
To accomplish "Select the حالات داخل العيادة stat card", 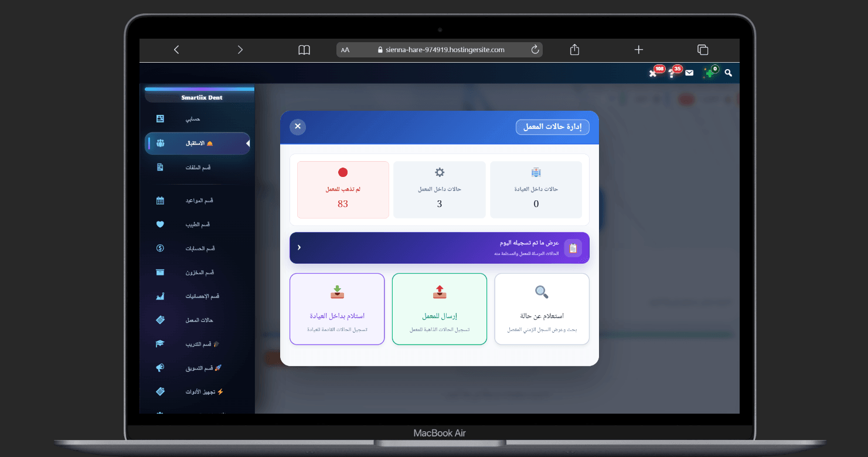I will (x=536, y=190).
